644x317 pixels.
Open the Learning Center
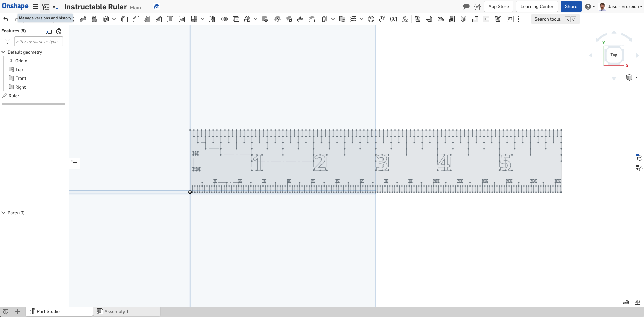[536, 6]
